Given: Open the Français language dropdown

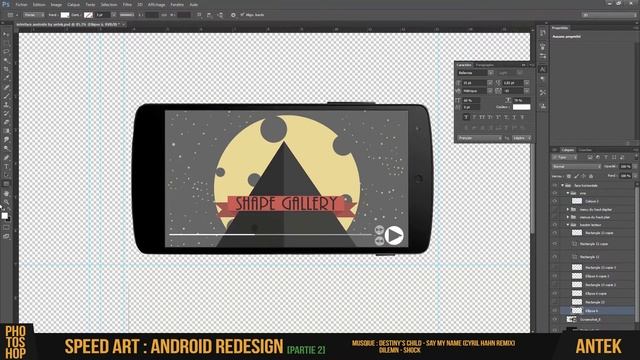Looking at the screenshot, I should coord(480,138).
